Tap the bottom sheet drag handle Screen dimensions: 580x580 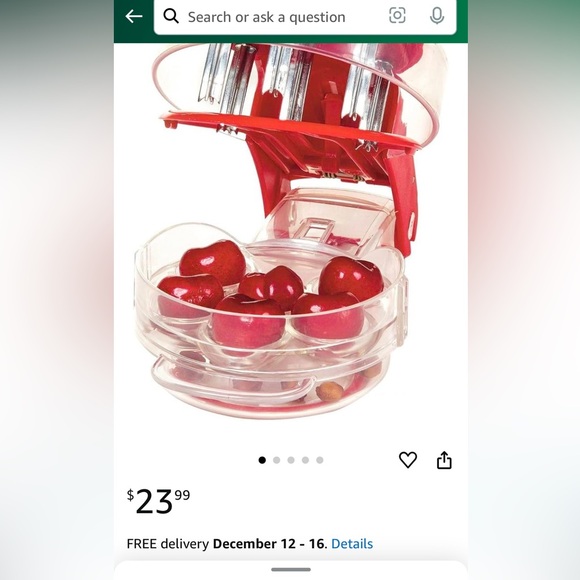(x=291, y=570)
